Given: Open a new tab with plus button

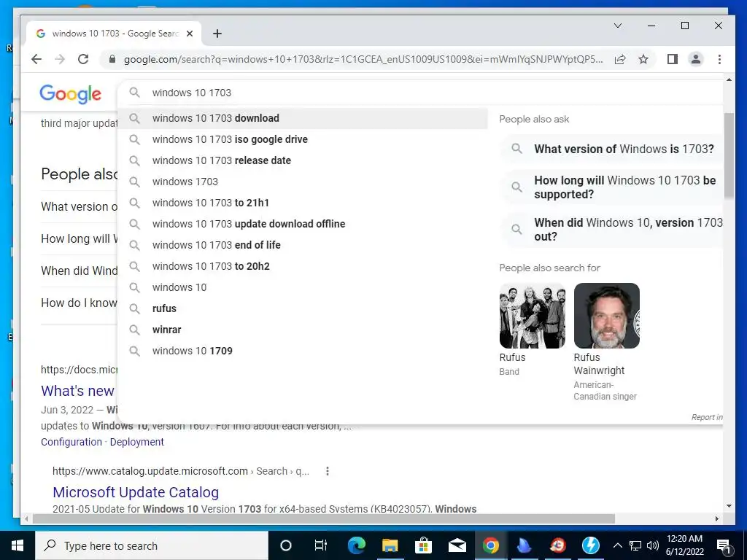Looking at the screenshot, I should click(x=217, y=34).
